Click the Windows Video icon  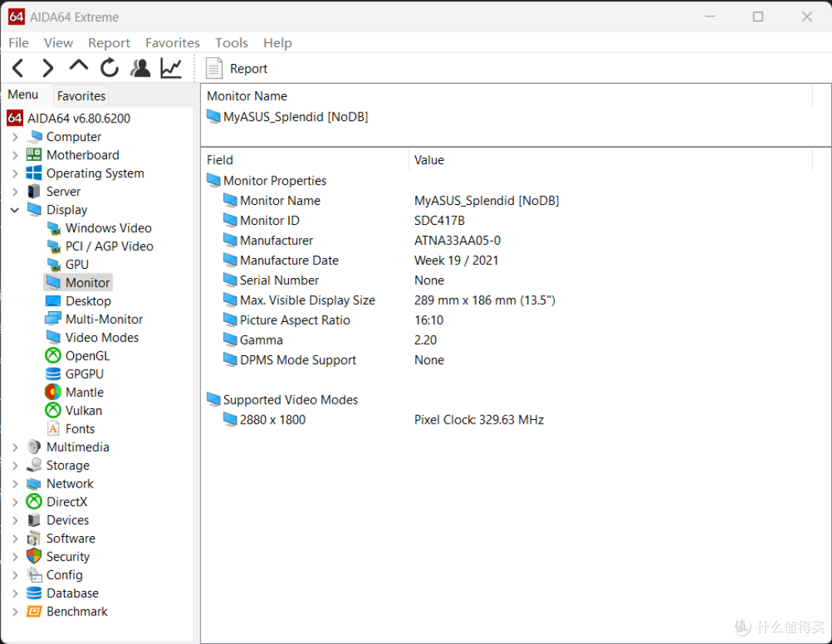click(53, 228)
